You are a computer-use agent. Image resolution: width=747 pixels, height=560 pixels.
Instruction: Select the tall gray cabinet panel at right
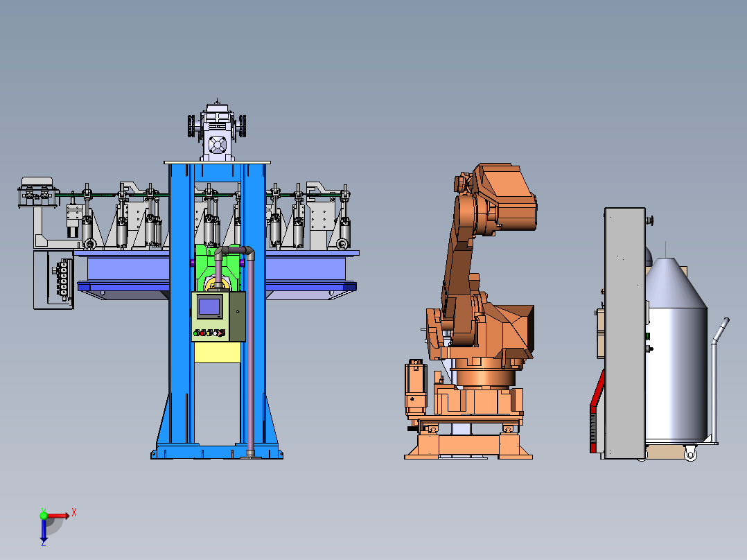(625, 333)
